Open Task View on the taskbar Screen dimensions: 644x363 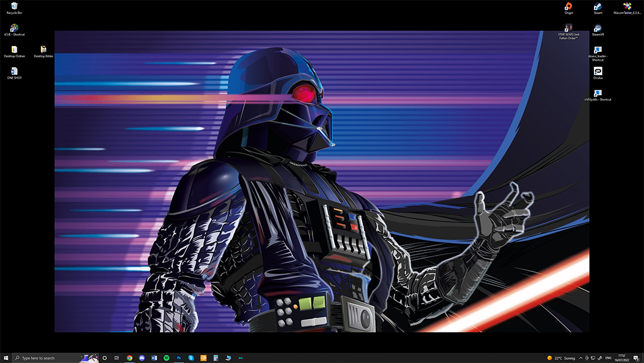pos(117,358)
